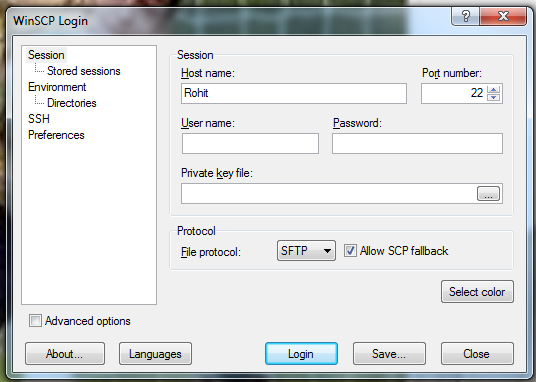Open Stored sessions in the tree

tap(83, 71)
